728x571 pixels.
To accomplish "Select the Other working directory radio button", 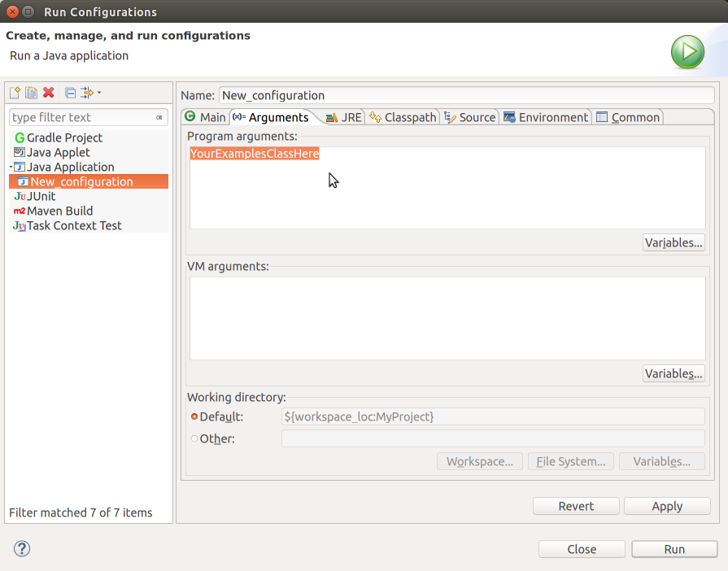I will click(x=194, y=439).
